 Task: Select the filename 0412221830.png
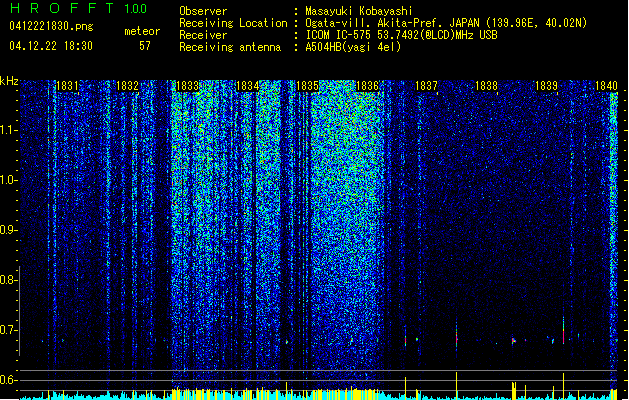tap(51, 27)
